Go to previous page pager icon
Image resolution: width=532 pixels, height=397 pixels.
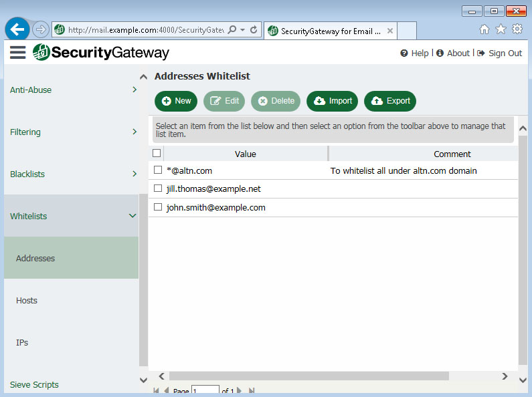pyautogui.click(x=166, y=390)
